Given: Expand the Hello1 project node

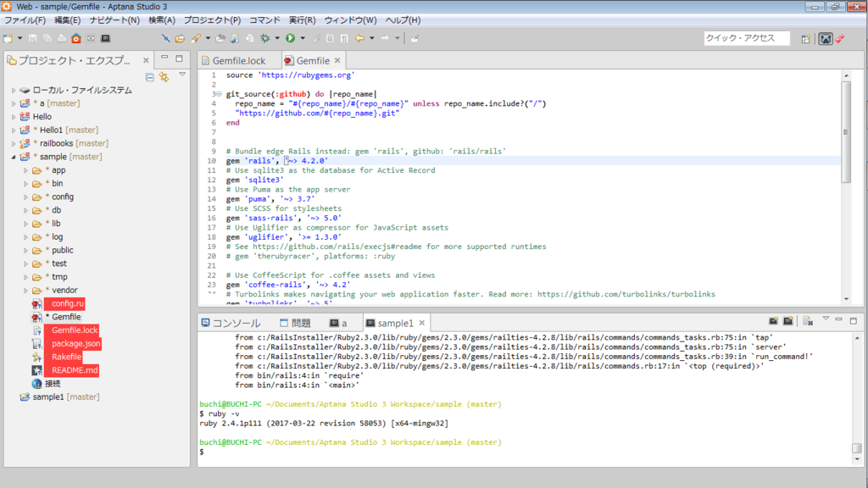Looking at the screenshot, I should [14, 130].
